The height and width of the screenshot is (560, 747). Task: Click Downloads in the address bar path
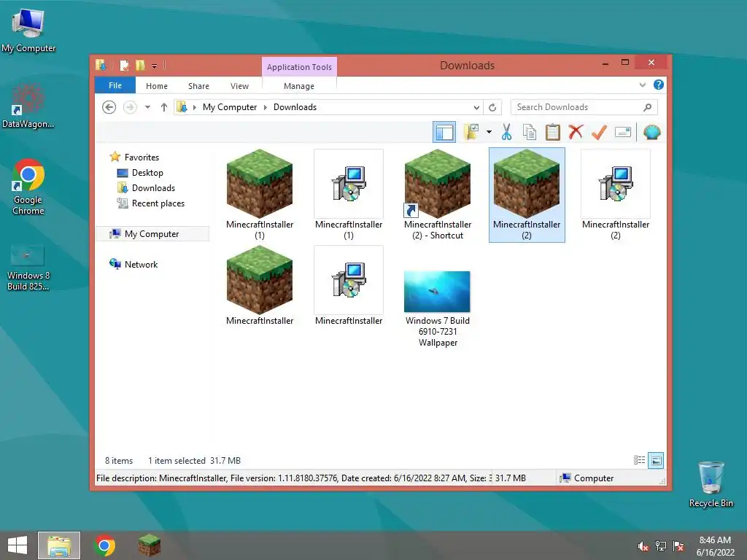(295, 107)
